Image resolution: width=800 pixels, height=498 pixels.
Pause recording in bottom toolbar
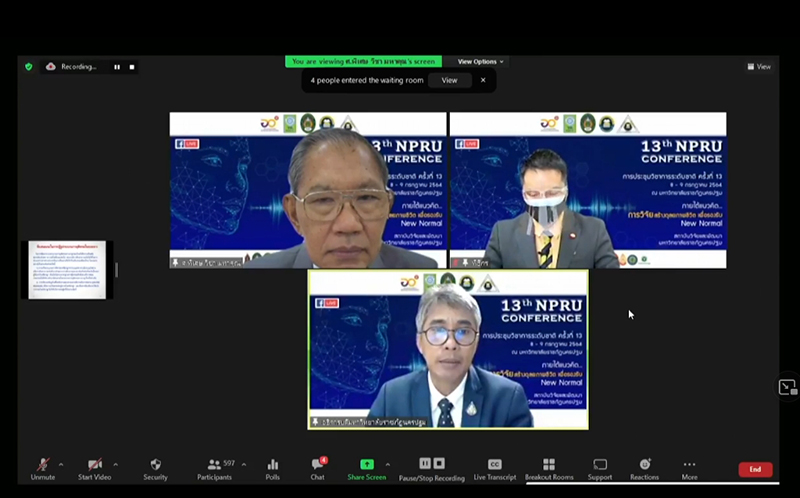(x=424, y=463)
